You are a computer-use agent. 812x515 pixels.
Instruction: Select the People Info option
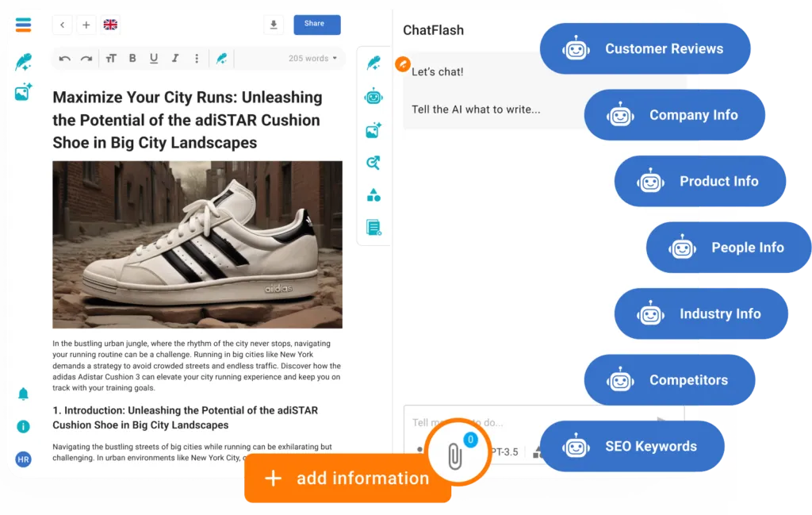[729, 248]
